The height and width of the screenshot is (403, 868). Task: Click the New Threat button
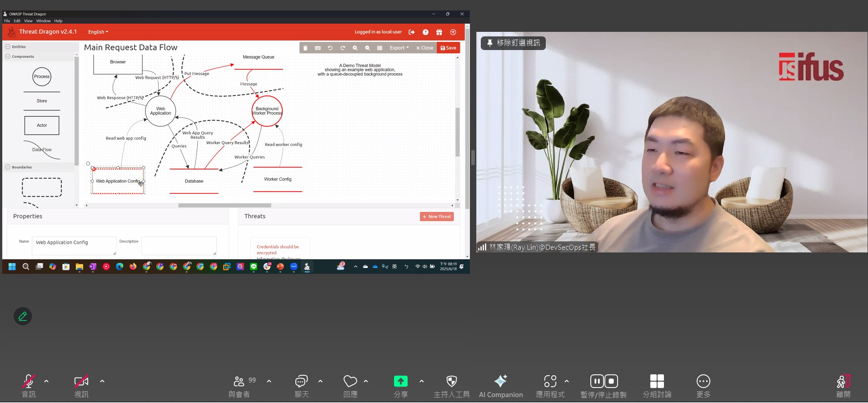click(x=437, y=217)
